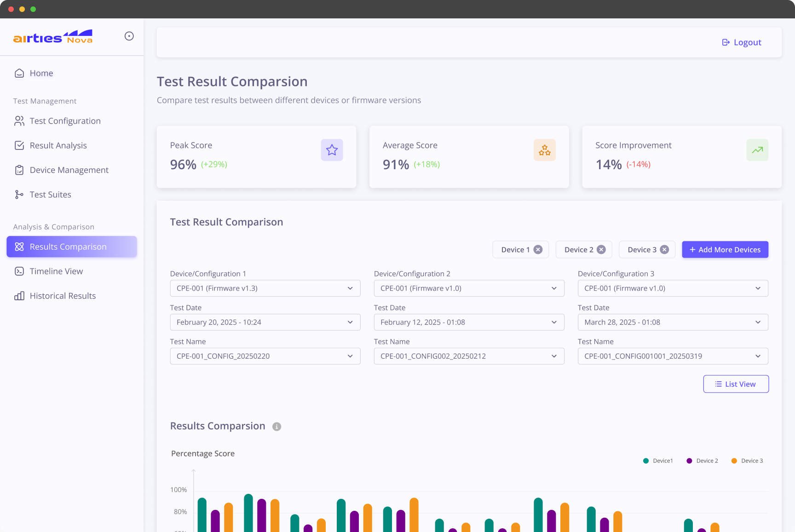Expand the March 28, 2025 test date dropdown
This screenshot has width=795, height=532.
tap(673, 322)
